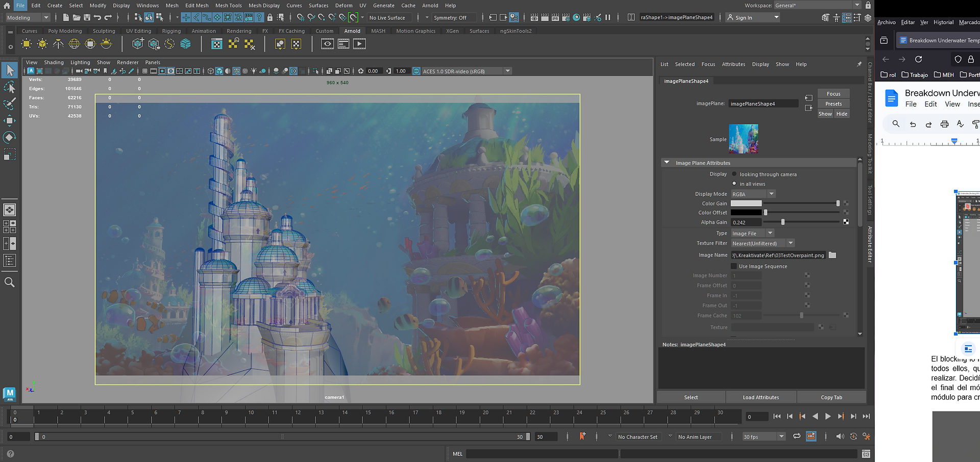Save the scene with the floppy icon
This screenshot has height=462, width=980.
pyautogui.click(x=87, y=17)
